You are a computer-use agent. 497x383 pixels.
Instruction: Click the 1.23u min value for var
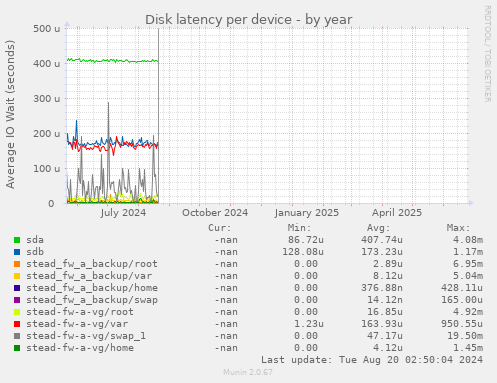(309, 324)
